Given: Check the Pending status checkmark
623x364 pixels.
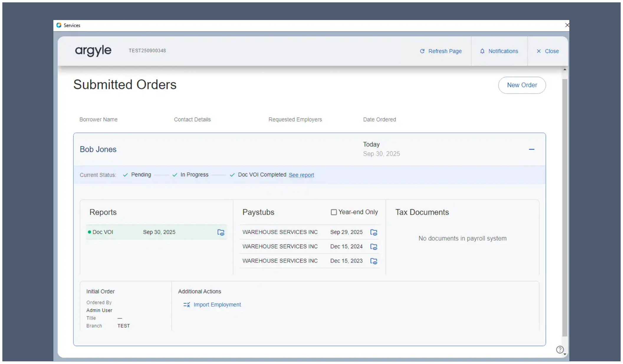Looking at the screenshot, I should coord(125,175).
